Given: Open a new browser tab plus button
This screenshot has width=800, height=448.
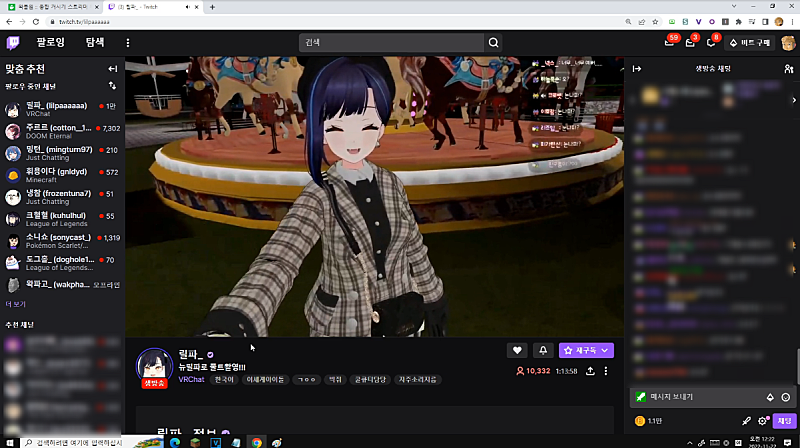Looking at the screenshot, I should (x=212, y=7).
